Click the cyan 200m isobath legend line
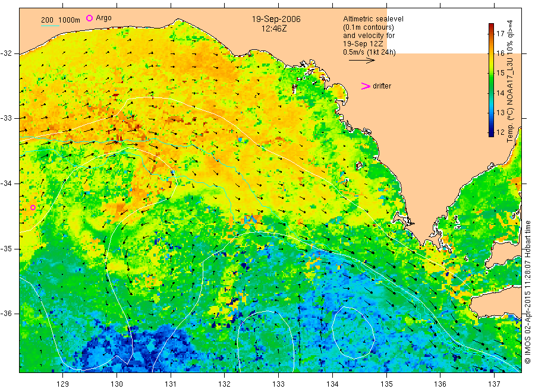Image resolution: width=535 pixels, height=392 pixels. [x=50, y=25]
